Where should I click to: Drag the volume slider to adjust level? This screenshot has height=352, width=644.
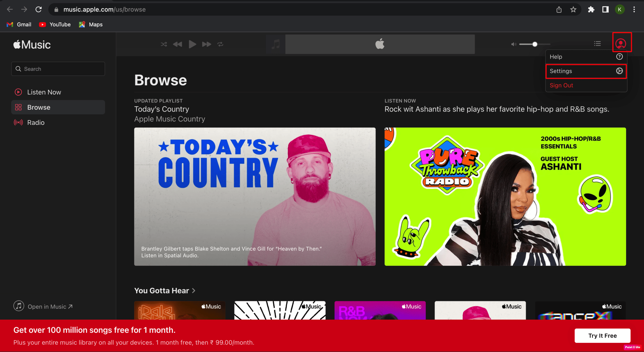[535, 44]
